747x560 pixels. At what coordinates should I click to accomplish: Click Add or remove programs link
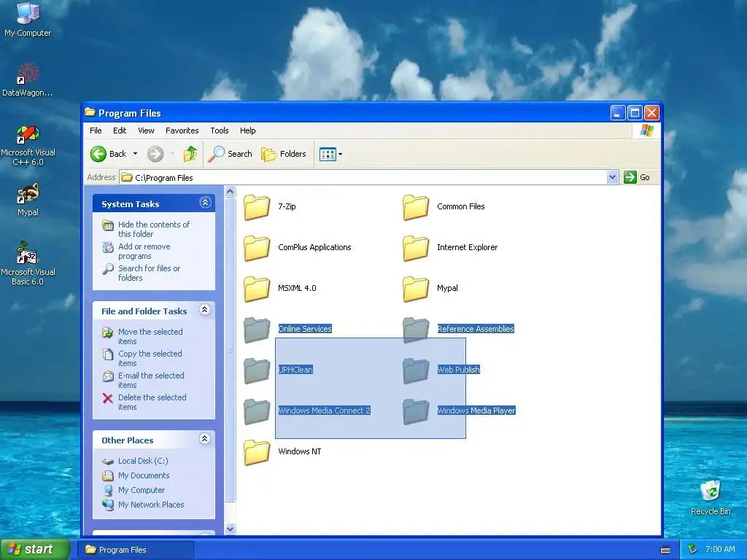tap(144, 251)
